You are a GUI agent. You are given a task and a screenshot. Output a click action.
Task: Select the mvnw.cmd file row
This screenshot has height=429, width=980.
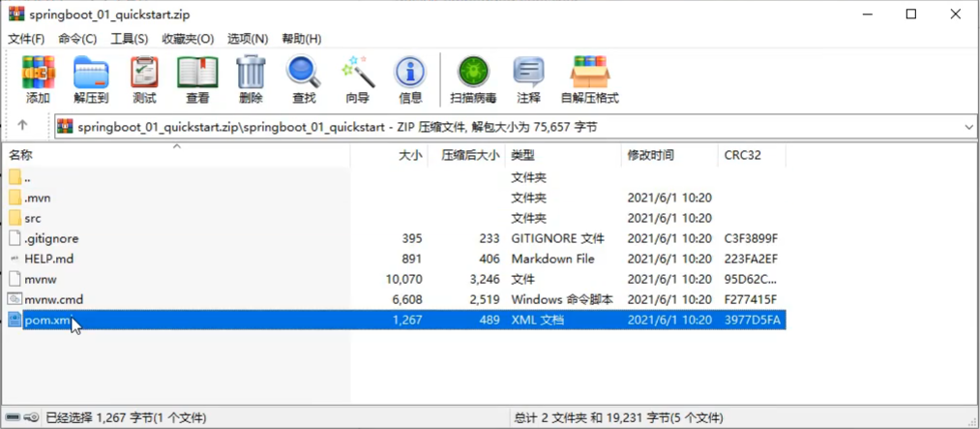coord(53,299)
